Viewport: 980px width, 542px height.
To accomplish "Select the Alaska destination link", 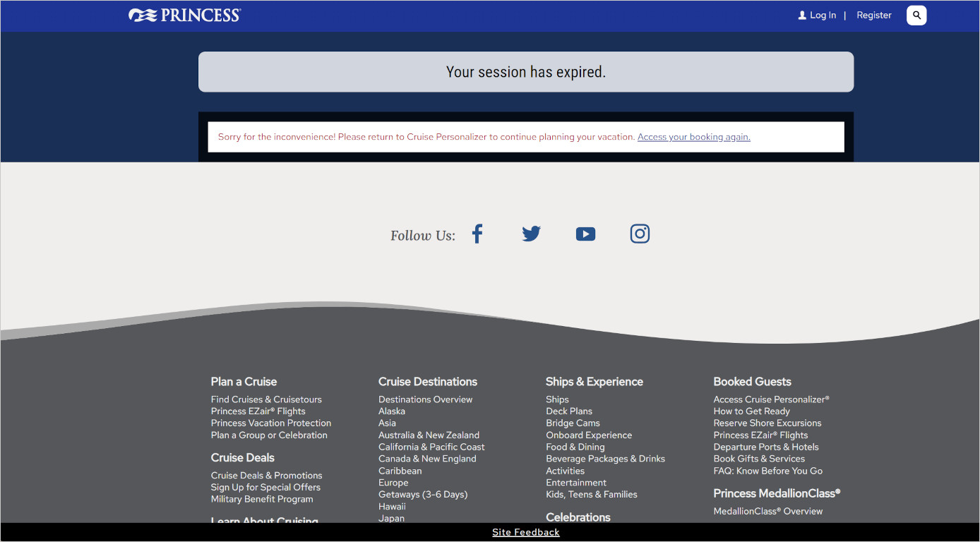I will 392,411.
